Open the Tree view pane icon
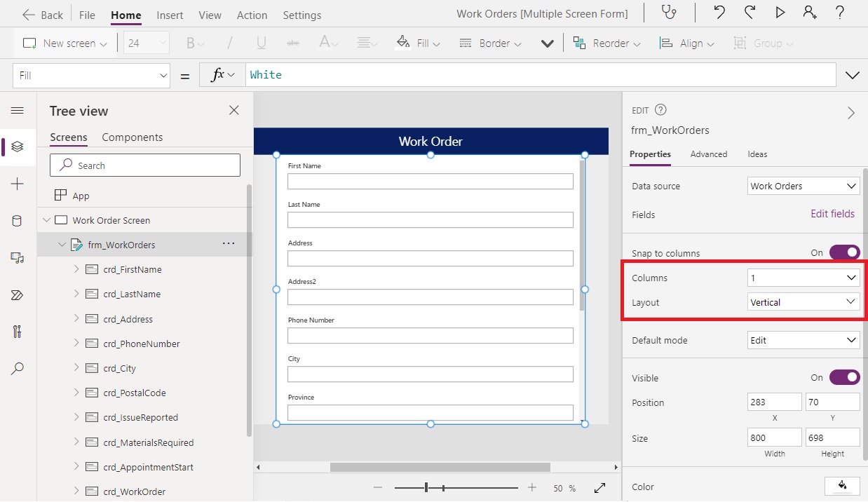868x502 pixels. point(18,147)
